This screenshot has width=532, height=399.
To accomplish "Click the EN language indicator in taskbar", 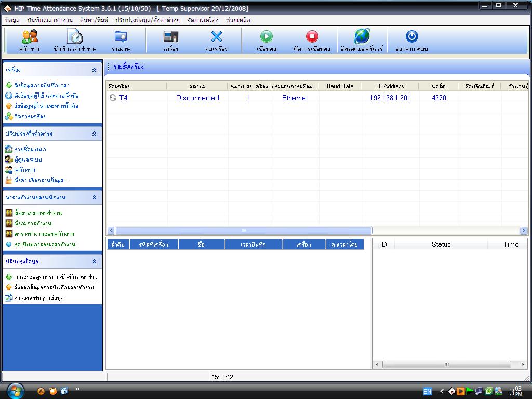I will [427, 392].
